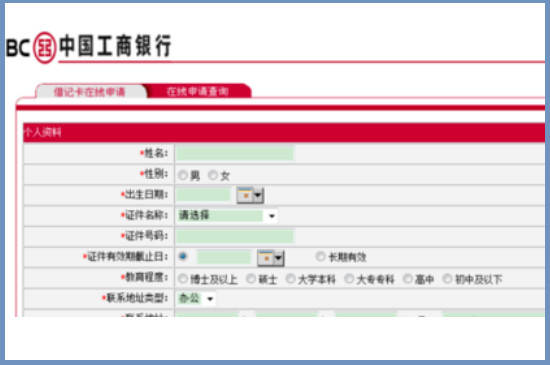Click the ICBC red circular logo
This screenshot has width=550, height=365.
click(x=45, y=48)
